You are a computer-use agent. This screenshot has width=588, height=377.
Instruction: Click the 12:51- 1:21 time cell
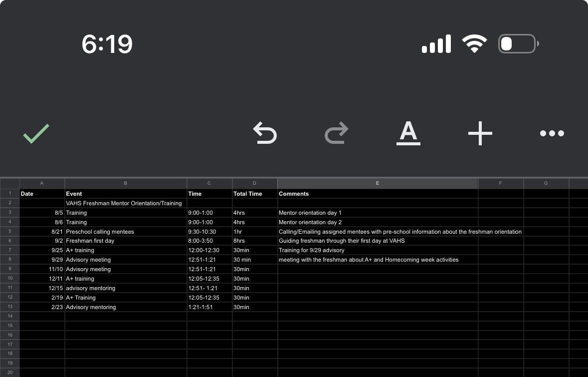point(209,288)
